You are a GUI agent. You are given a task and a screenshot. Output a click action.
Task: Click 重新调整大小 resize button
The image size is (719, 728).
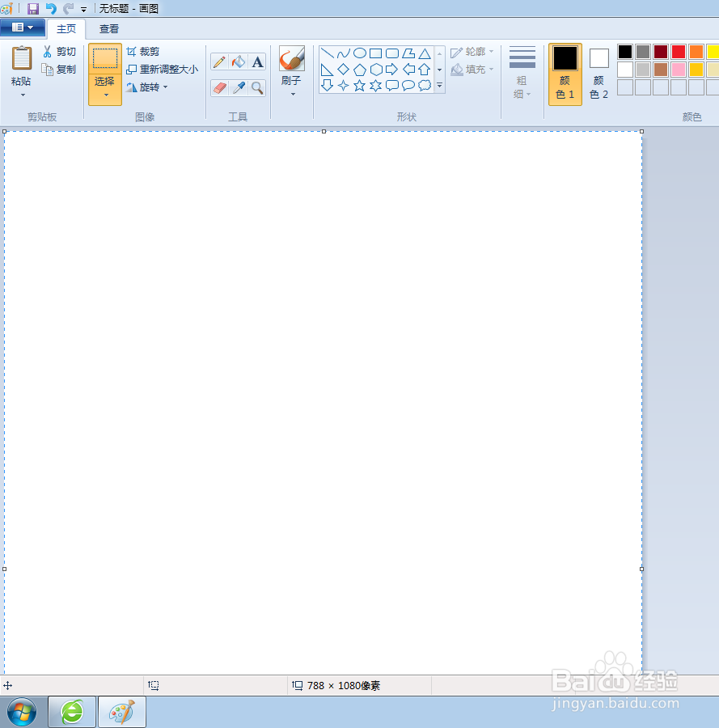(x=163, y=70)
